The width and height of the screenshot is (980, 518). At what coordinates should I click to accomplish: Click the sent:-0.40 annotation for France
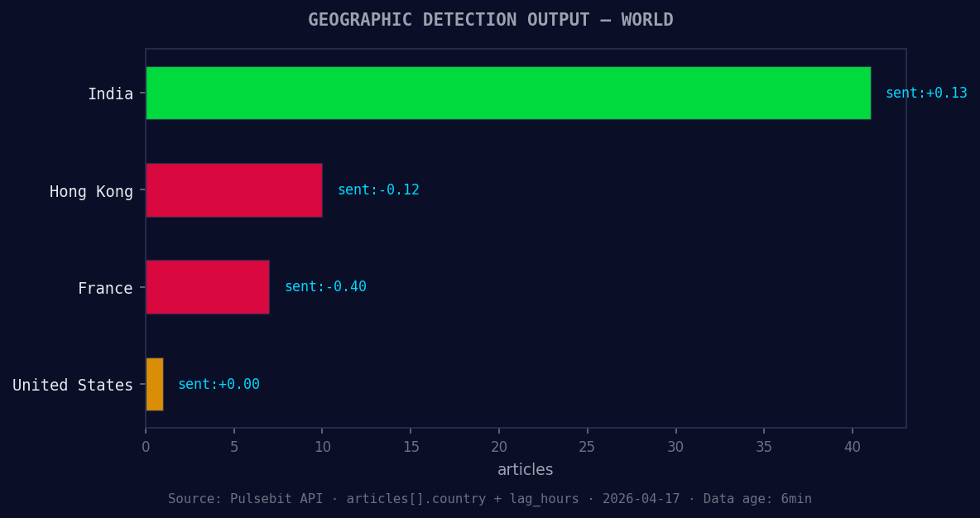[x=325, y=286]
